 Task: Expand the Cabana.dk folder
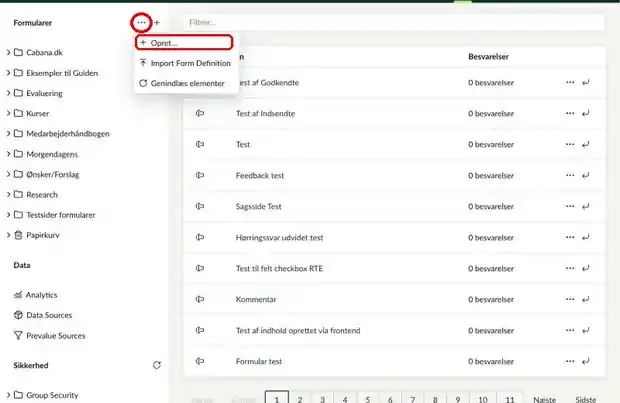pyautogui.click(x=8, y=52)
